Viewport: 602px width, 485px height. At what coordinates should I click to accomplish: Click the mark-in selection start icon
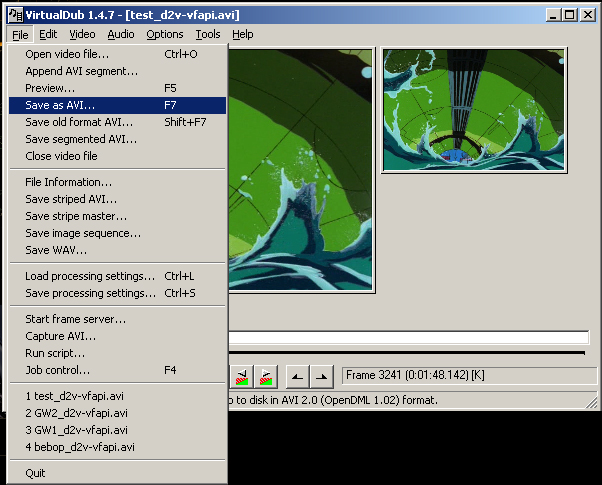pos(298,377)
